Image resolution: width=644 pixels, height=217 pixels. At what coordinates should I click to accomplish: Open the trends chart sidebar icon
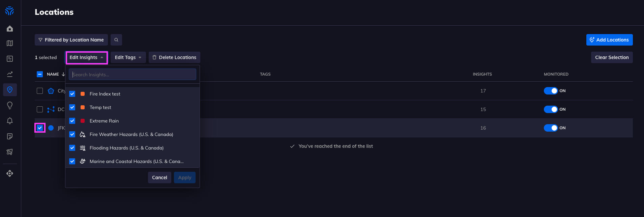click(x=10, y=74)
